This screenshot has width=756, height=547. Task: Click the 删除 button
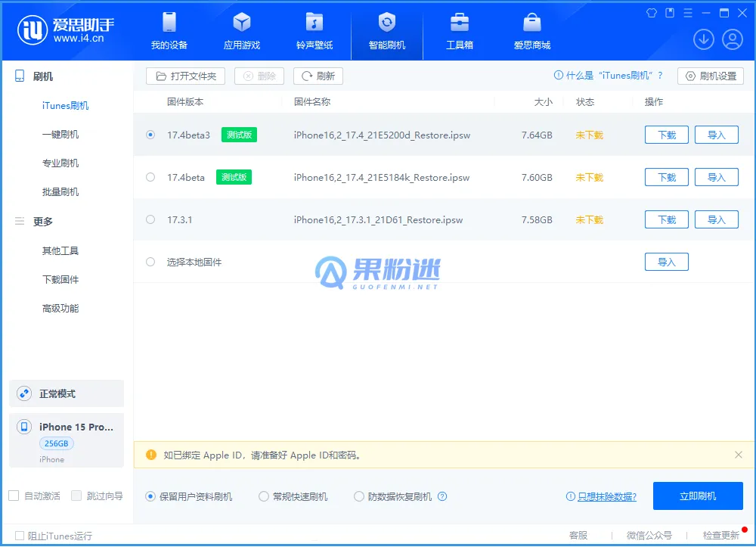tap(259, 76)
